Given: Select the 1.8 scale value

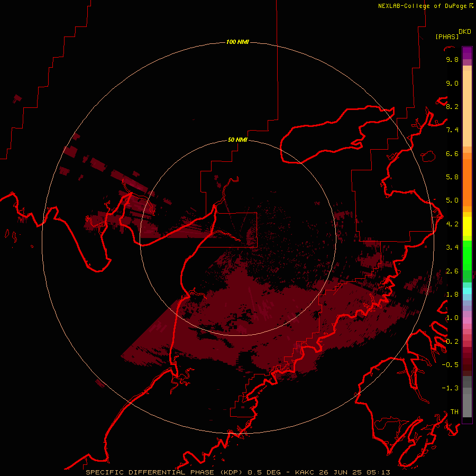Looking at the screenshot, I should pos(452,295).
